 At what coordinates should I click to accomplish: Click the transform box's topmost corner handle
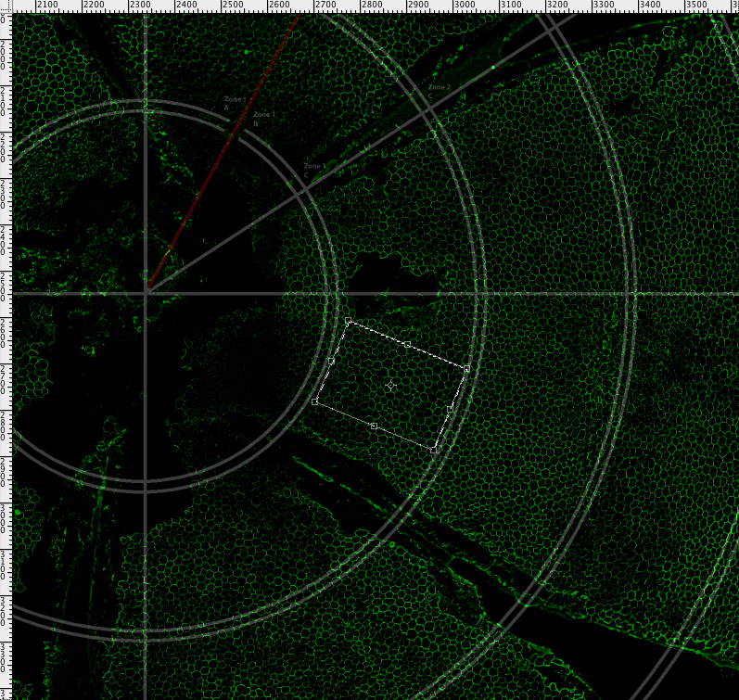(349, 322)
